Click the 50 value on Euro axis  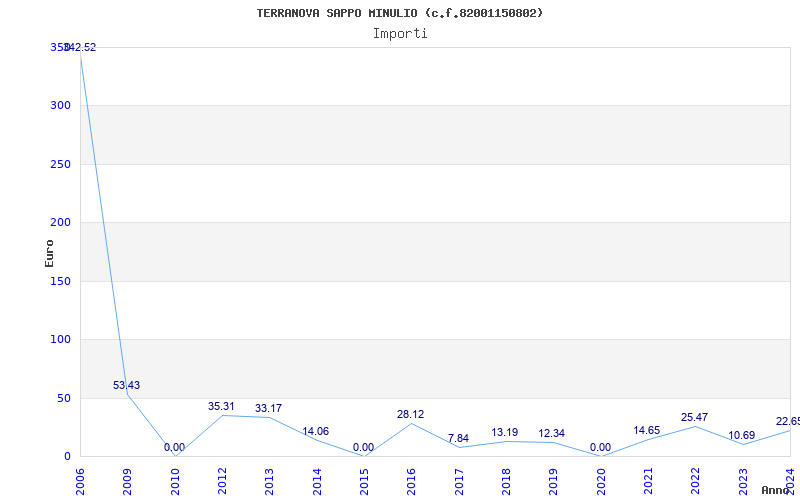point(63,398)
